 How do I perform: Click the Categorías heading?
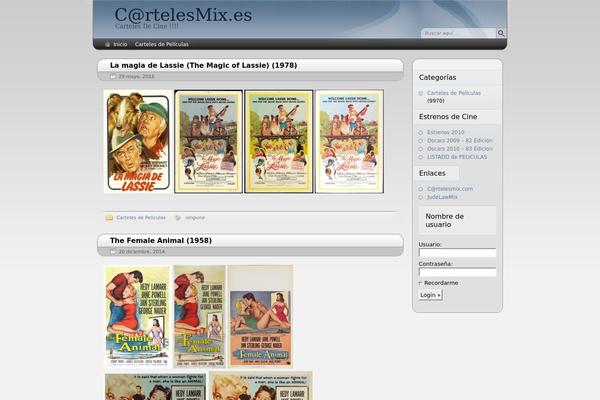pos(437,78)
